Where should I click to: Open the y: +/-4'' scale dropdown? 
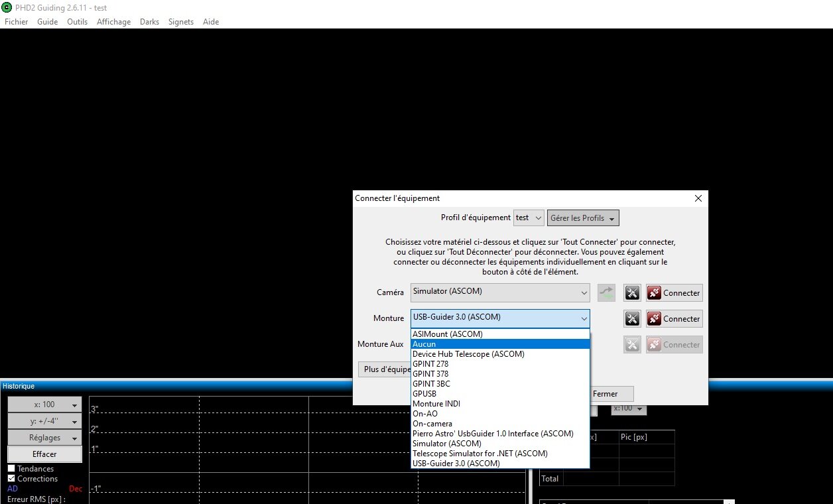pos(44,421)
